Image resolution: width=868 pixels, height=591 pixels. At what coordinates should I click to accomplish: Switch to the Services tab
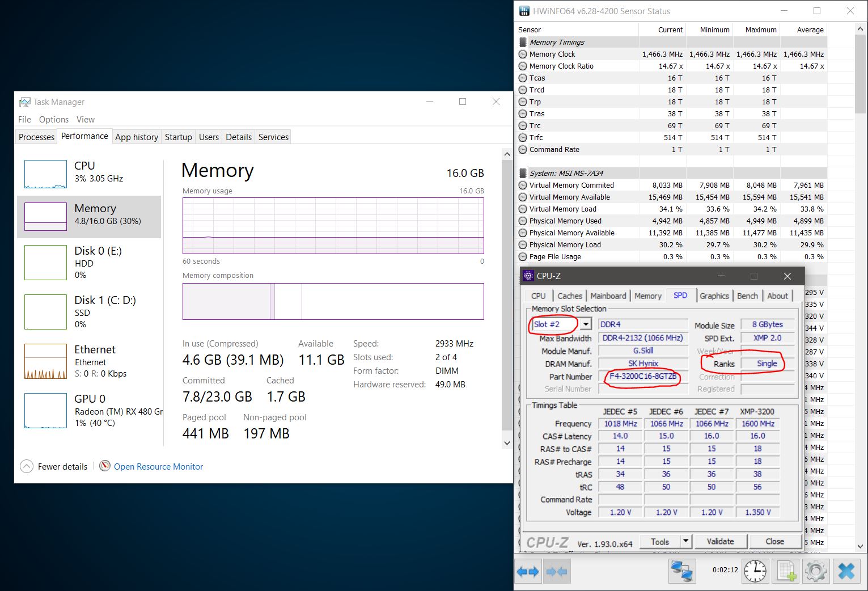(x=273, y=137)
